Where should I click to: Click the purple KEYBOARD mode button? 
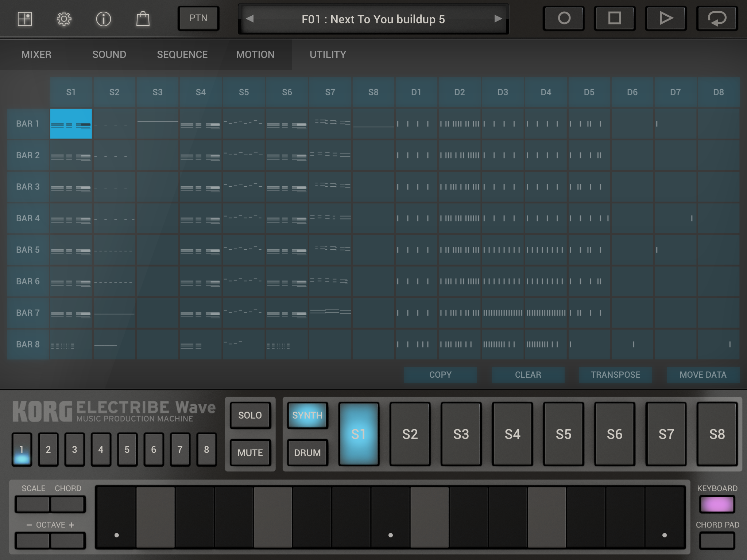[717, 505]
